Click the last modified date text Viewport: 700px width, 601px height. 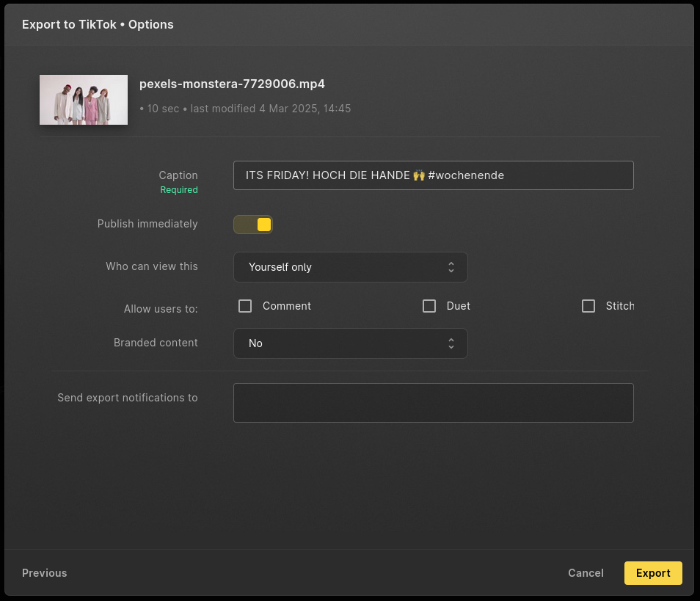click(271, 109)
